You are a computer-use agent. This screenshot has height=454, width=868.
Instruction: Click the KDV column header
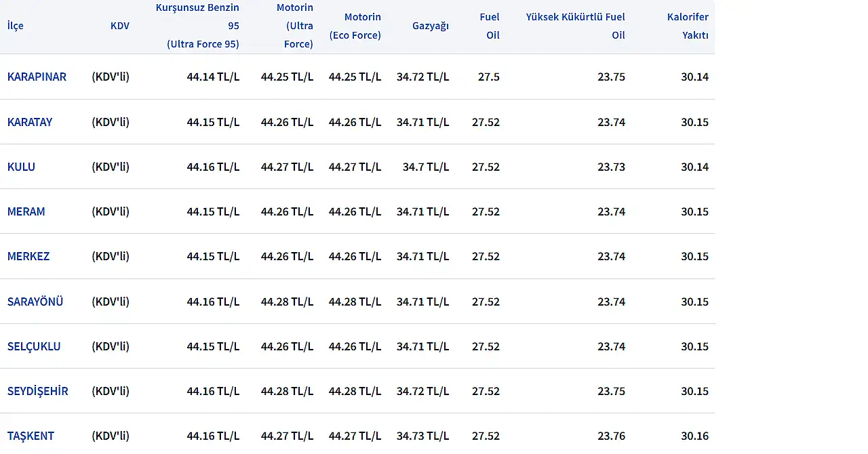point(119,26)
